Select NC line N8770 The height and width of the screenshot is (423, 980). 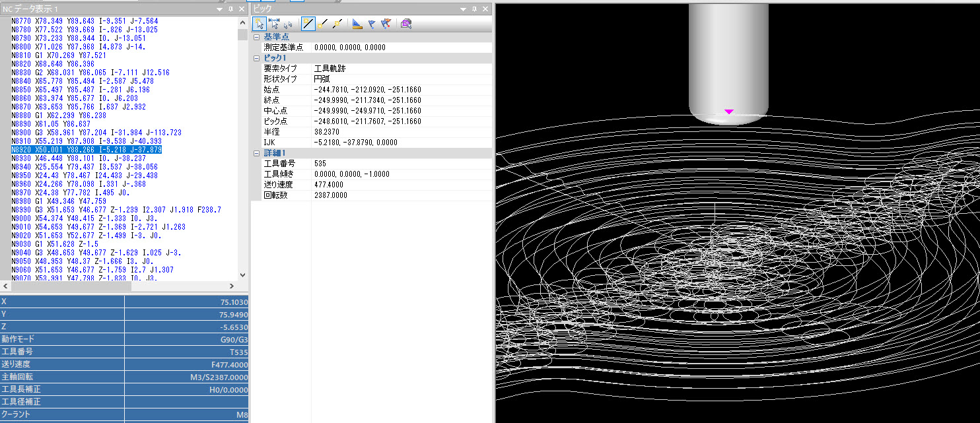coord(85,21)
